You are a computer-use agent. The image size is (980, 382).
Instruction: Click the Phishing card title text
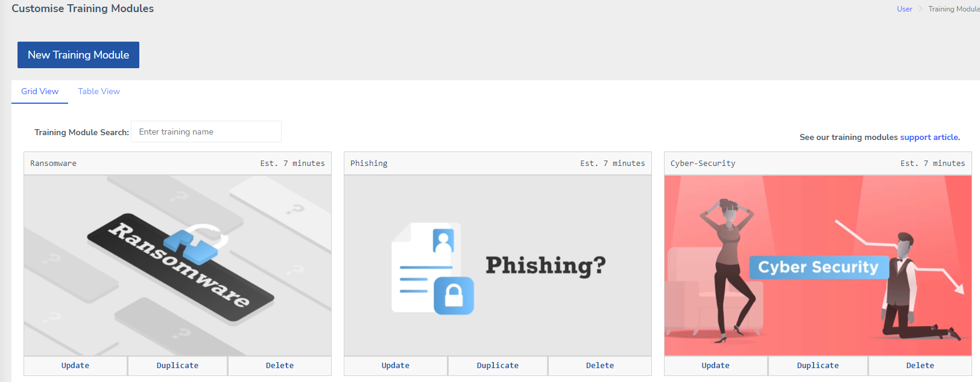click(x=369, y=164)
